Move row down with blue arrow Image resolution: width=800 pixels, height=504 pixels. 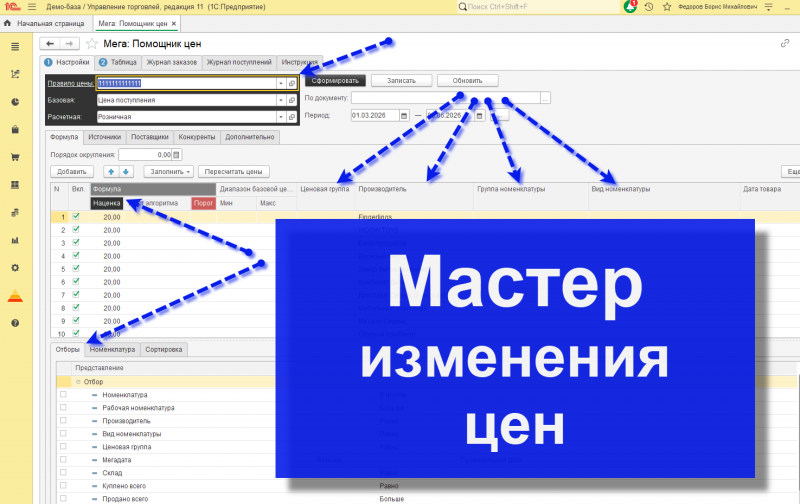coord(126,172)
